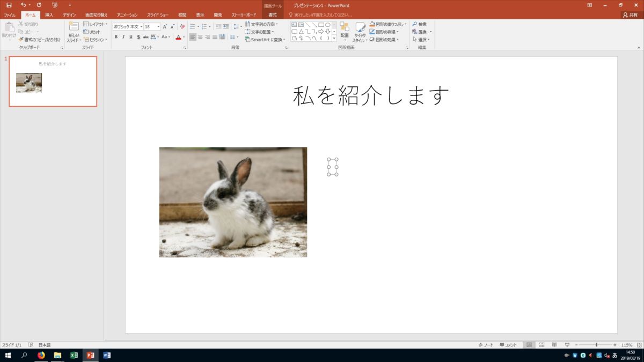Image resolution: width=644 pixels, height=362 pixels.
Task: Open 図形の枠線 (Shape Outline) dropdown
Action: 384,32
